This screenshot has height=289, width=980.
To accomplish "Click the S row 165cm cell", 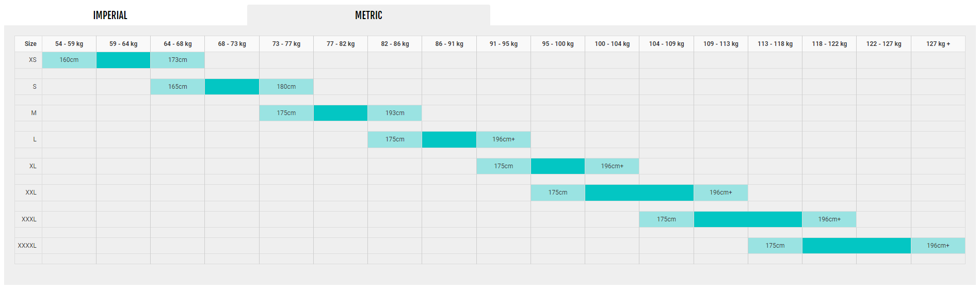I will (x=178, y=87).
